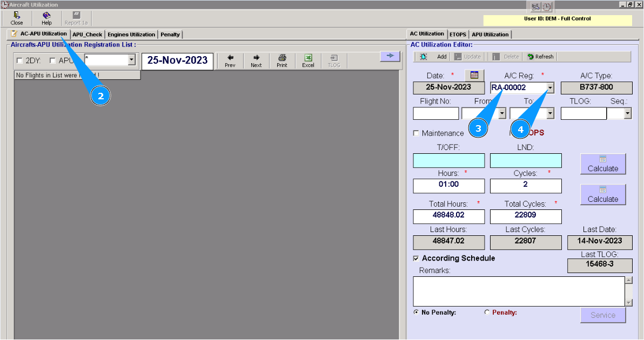Click the Refresh editor button
644x340 pixels.
coord(540,57)
